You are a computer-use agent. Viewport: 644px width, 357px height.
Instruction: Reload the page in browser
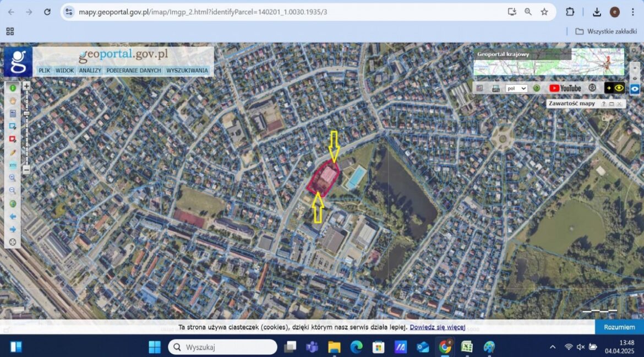[x=47, y=12]
